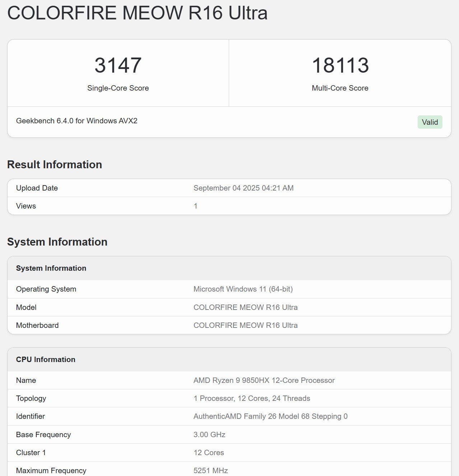Click the Topology value with 24 Threads
The width and height of the screenshot is (459, 476).
tap(251, 398)
